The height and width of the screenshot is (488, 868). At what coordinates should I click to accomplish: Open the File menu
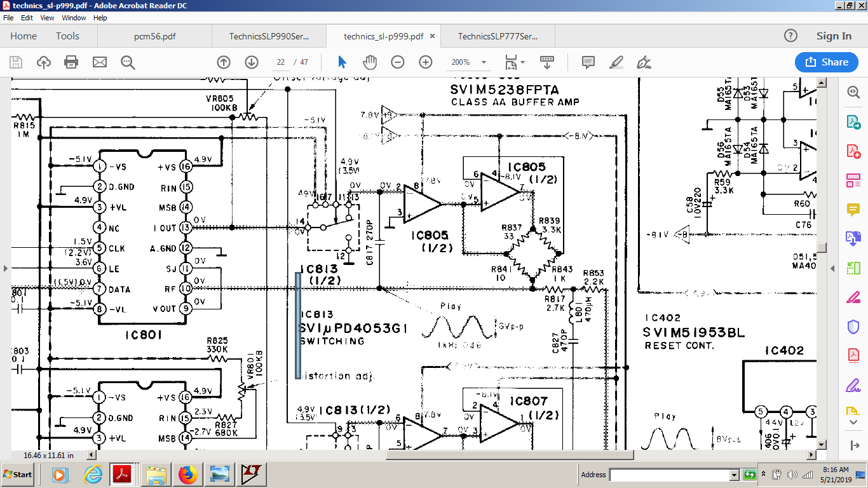click(8, 18)
